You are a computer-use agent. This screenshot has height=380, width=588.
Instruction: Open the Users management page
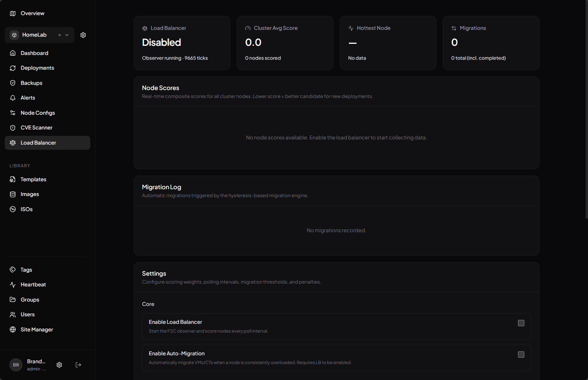click(x=27, y=315)
